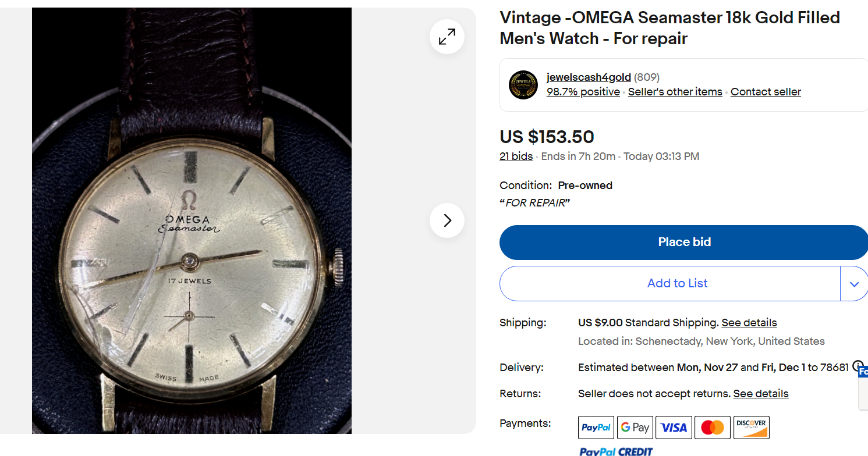Click the jewelscash4gold seller avatar logo
Screen dimensions: 868x456
pos(523,85)
